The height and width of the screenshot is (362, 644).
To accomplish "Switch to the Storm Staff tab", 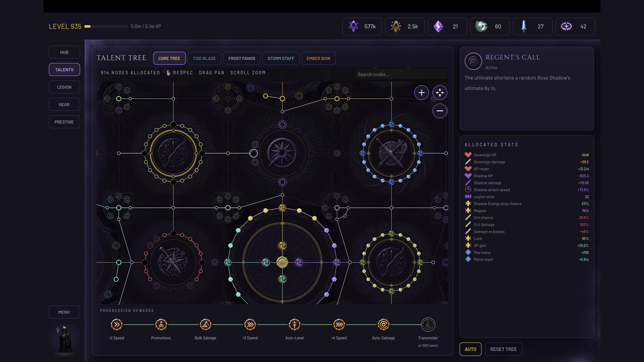I will 281,58.
